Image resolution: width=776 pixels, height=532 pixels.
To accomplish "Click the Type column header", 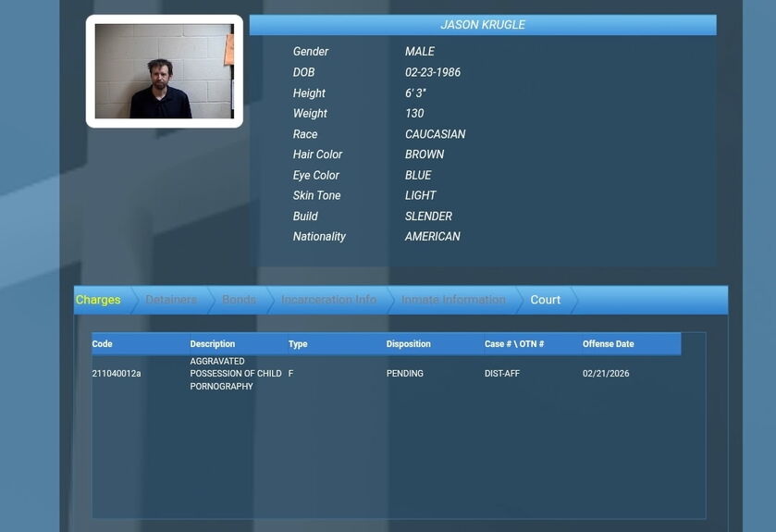I will point(298,344).
